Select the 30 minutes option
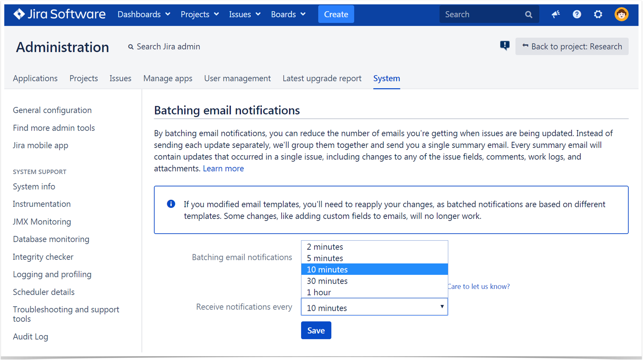This screenshot has height=361, width=644. click(x=374, y=281)
